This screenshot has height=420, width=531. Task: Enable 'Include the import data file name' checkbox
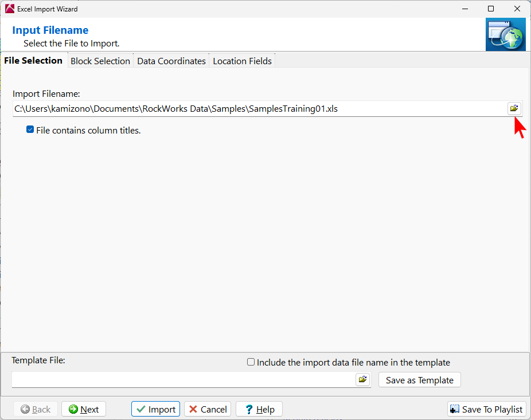tap(251, 362)
